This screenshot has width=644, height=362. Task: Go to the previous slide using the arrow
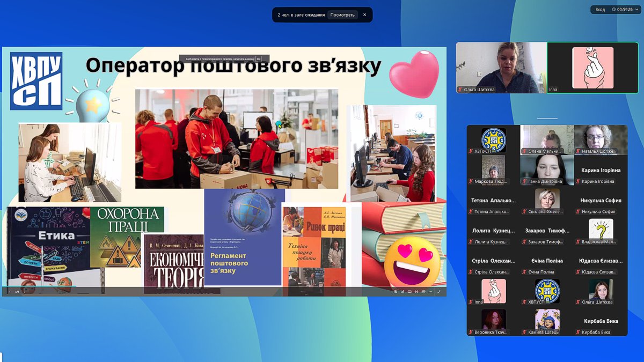click(9, 291)
